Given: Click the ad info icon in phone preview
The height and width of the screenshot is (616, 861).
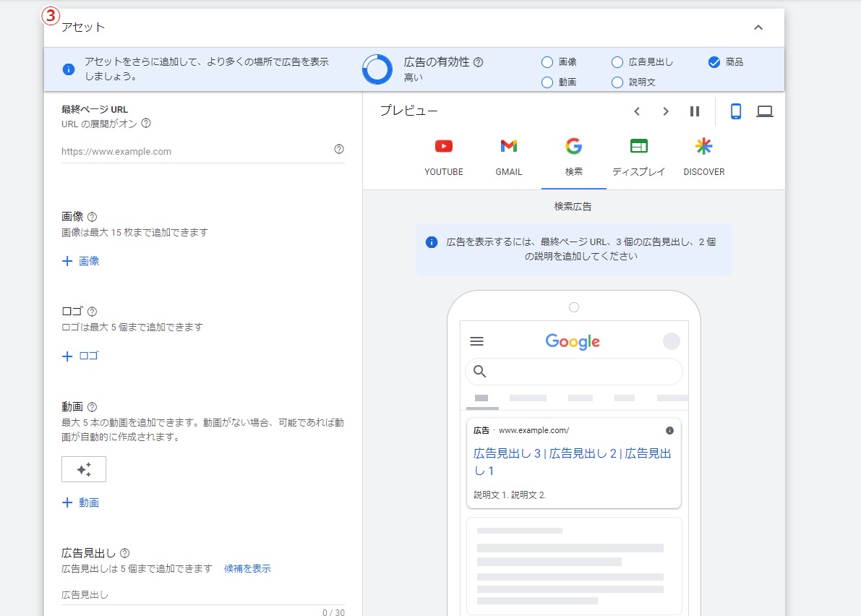Looking at the screenshot, I should [669, 430].
